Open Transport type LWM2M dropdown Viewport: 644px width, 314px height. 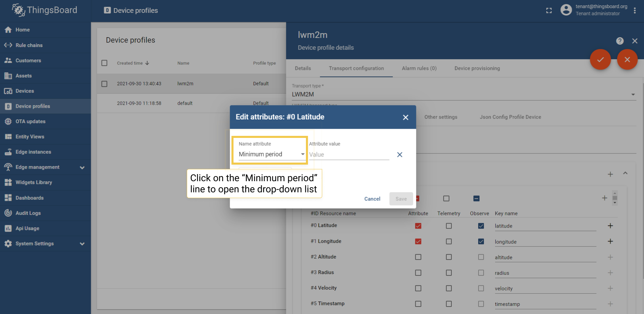[464, 94]
